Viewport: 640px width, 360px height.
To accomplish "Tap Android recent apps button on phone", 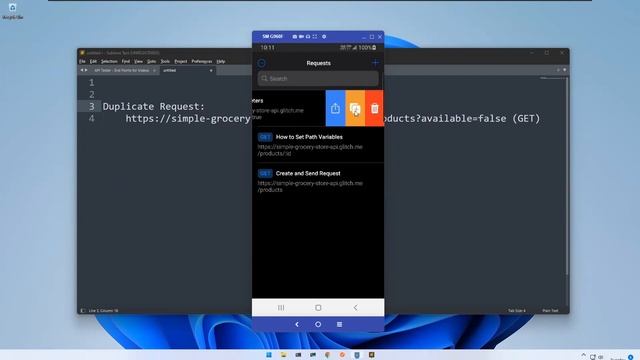I will pyautogui.click(x=281, y=307).
